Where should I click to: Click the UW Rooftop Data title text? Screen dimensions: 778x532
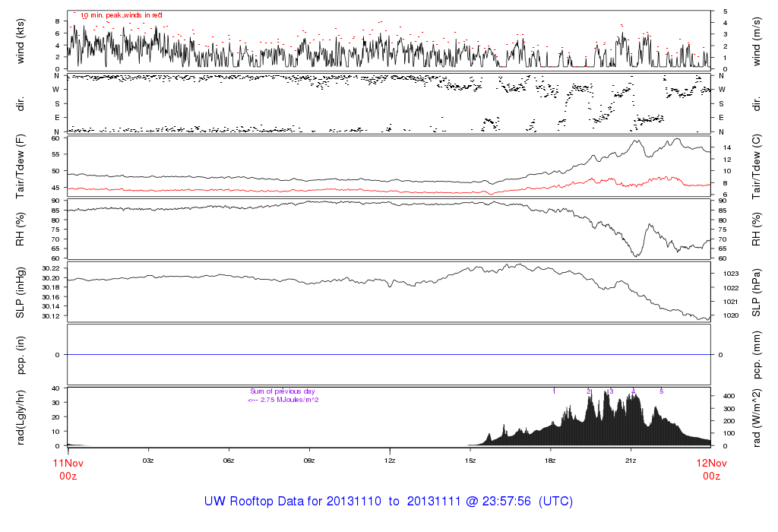388,502
